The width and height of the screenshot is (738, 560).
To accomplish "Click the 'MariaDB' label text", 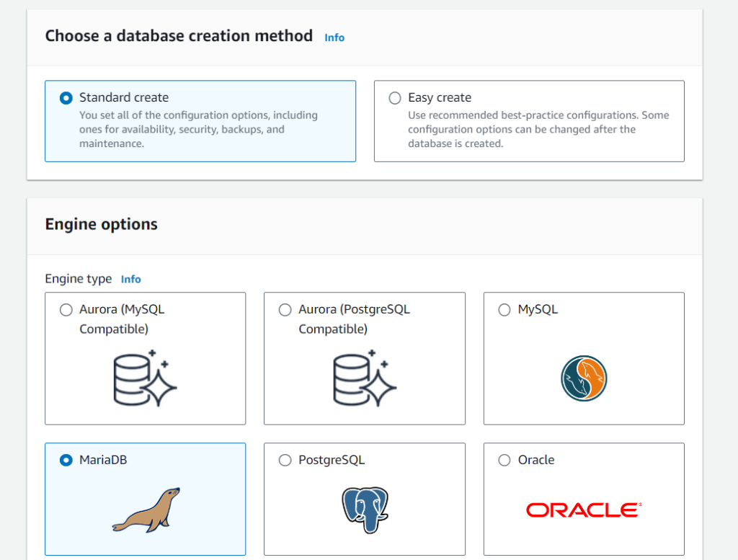I will [103, 460].
